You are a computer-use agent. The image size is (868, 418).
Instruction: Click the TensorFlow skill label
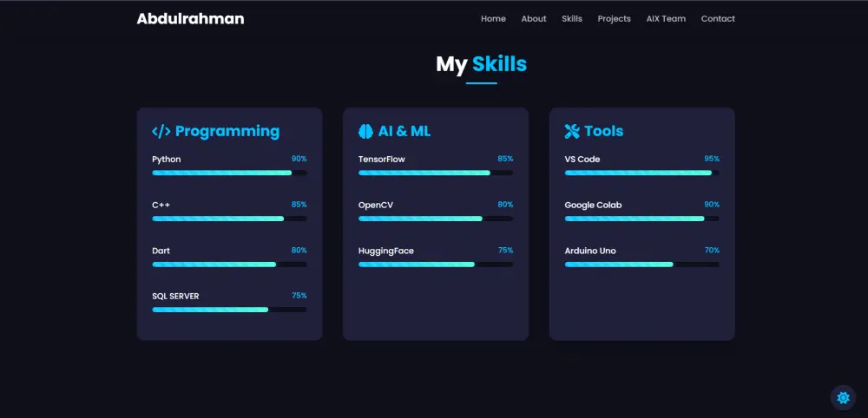[x=381, y=160]
